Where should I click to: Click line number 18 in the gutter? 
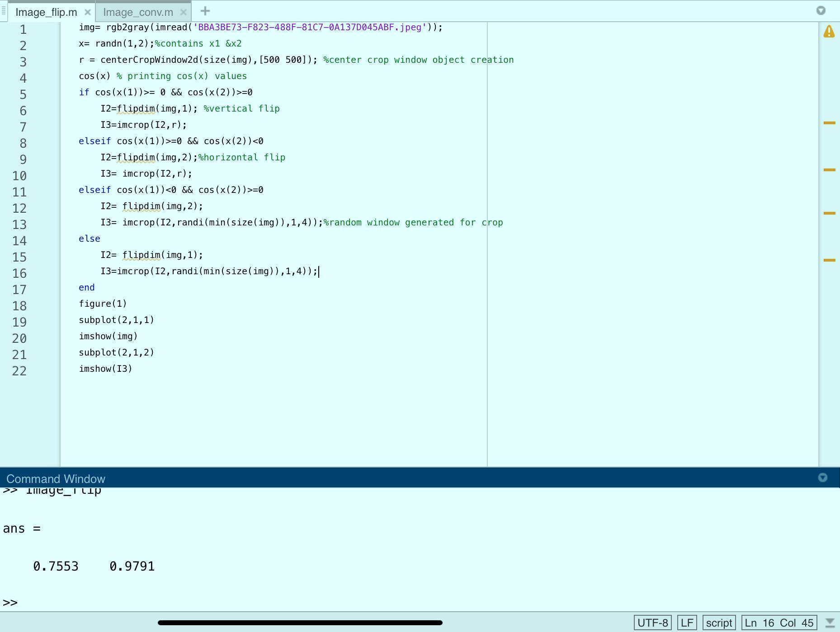click(19, 306)
